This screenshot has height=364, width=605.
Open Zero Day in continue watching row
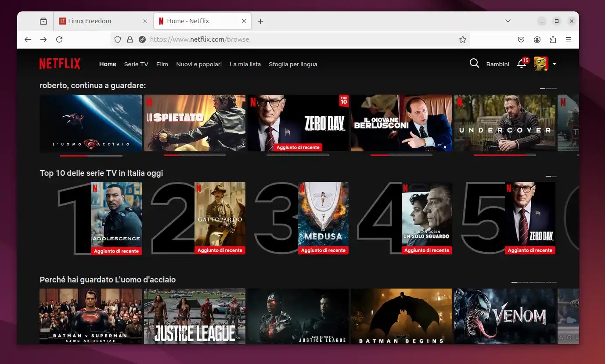click(298, 123)
